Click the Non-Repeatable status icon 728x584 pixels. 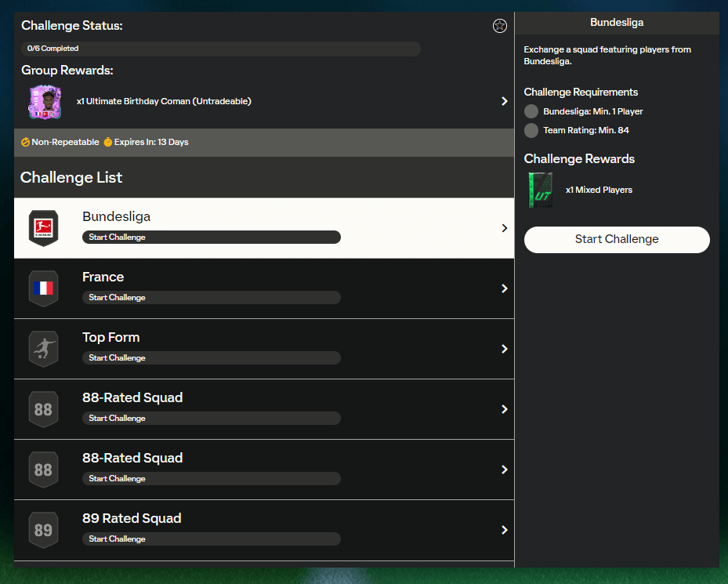25,143
